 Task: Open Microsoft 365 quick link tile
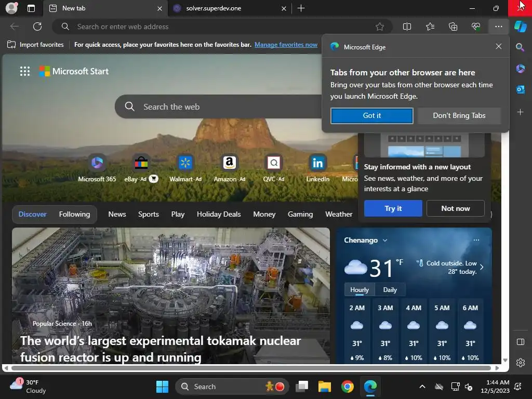coord(97,168)
